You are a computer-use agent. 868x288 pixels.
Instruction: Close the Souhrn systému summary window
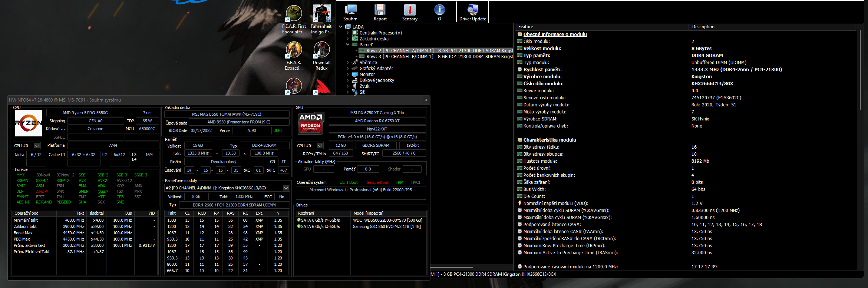click(x=426, y=100)
